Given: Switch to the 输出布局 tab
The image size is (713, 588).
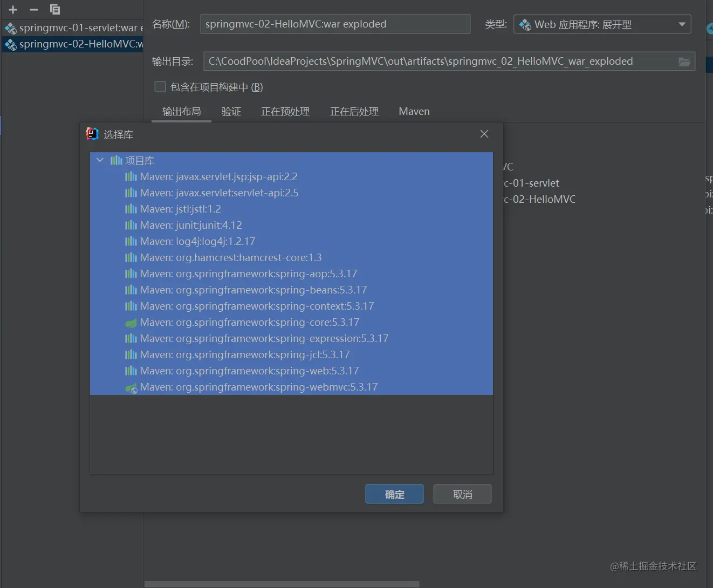Looking at the screenshot, I should point(182,111).
